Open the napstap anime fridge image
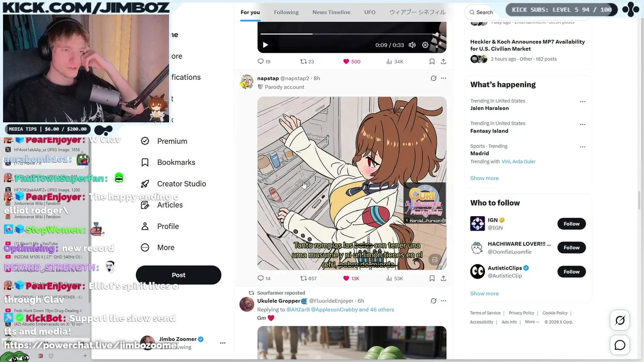The image size is (644, 362). pos(352,183)
